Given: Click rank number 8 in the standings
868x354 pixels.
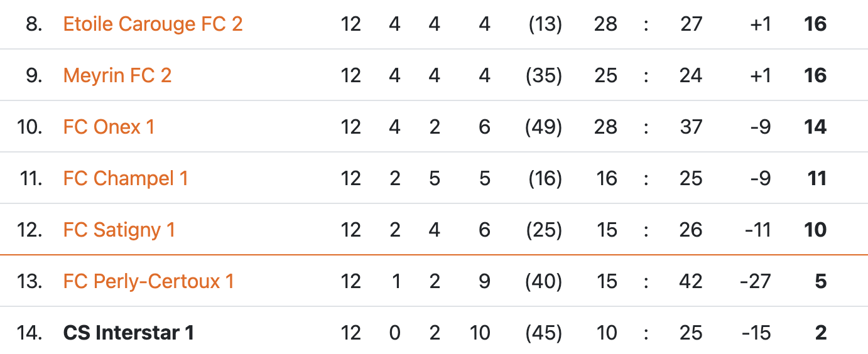Looking at the screenshot, I should pyautogui.click(x=35, y=24).
